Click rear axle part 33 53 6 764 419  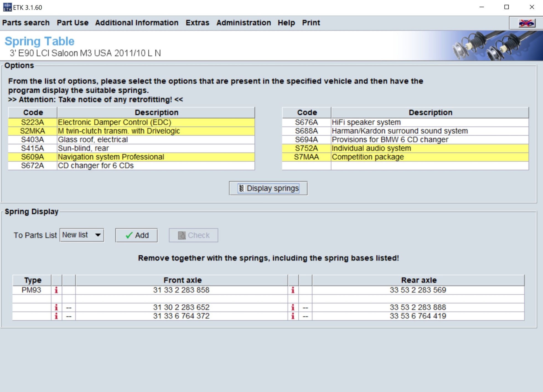418,316
